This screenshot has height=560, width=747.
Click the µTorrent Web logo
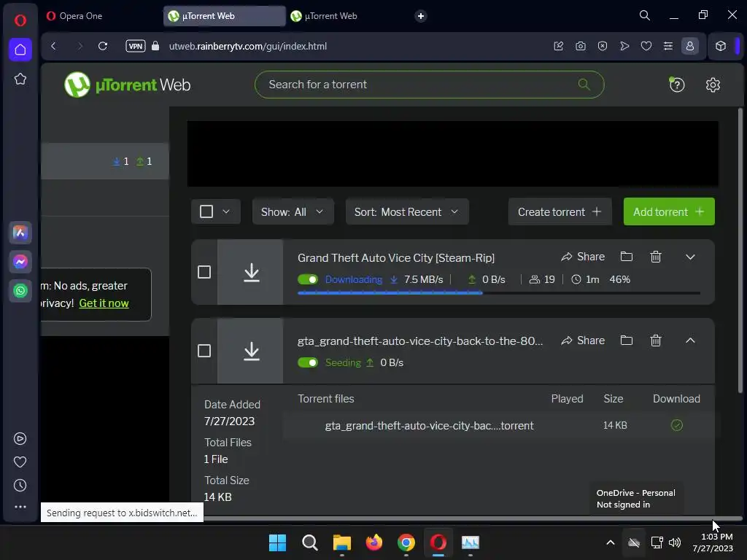coord(127,85)
